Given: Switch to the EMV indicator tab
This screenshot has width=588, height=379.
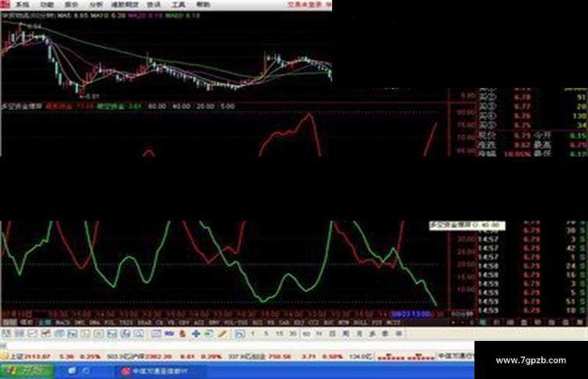Looking at the screenshot, I should point(214,322).
